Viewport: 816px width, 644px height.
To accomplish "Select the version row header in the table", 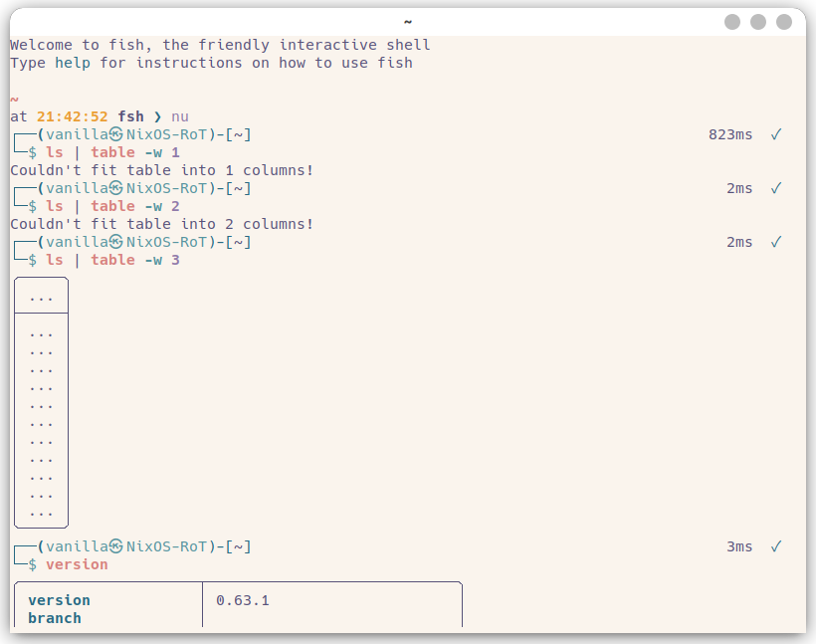I will point(58,599).
